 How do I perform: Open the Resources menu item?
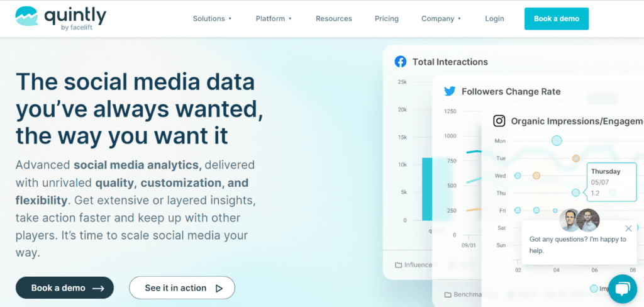(x=334, y=19)
